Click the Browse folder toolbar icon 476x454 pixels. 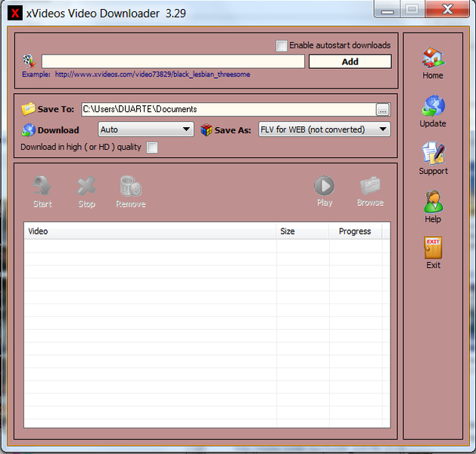[370, 185]
